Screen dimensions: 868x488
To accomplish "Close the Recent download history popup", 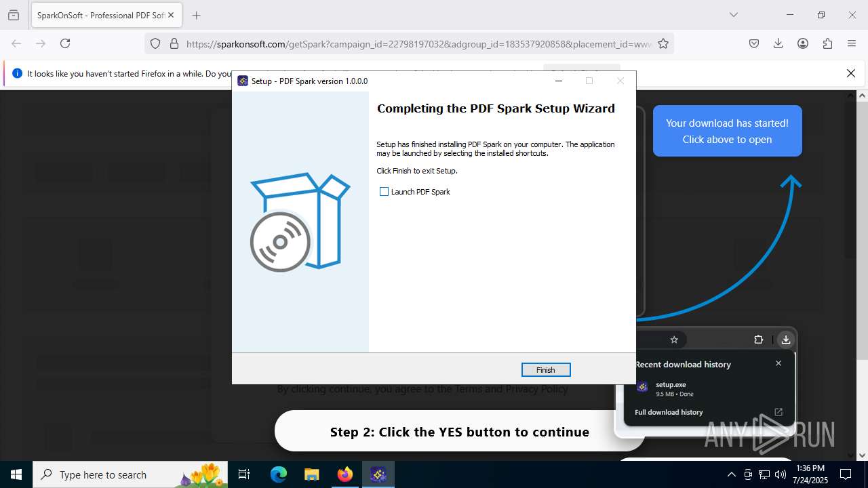I will tap(778, 363).
